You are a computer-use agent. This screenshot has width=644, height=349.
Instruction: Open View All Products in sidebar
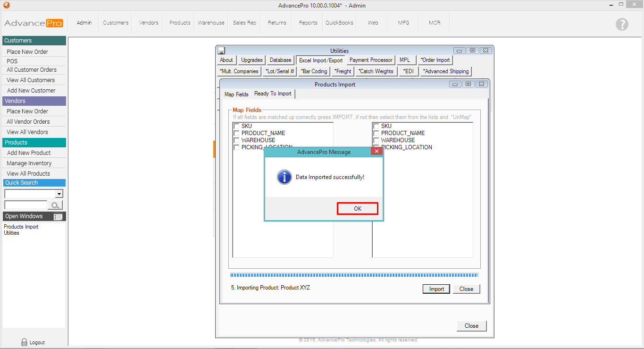point(28,174)
